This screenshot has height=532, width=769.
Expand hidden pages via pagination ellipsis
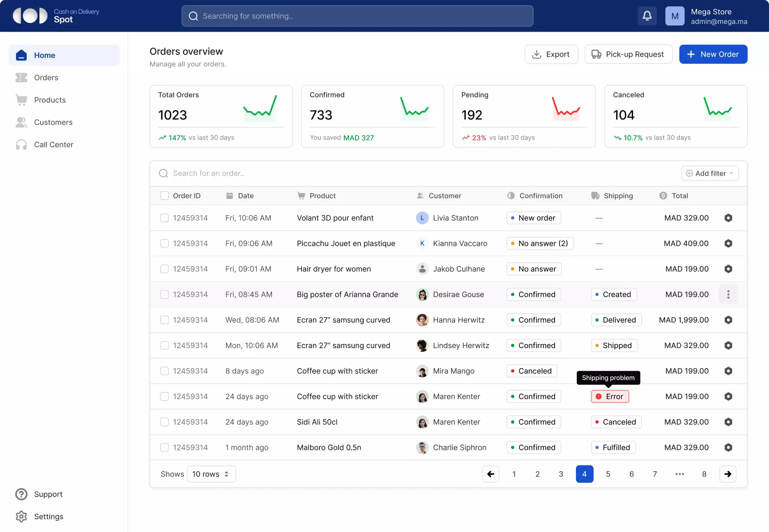point(680,474)
